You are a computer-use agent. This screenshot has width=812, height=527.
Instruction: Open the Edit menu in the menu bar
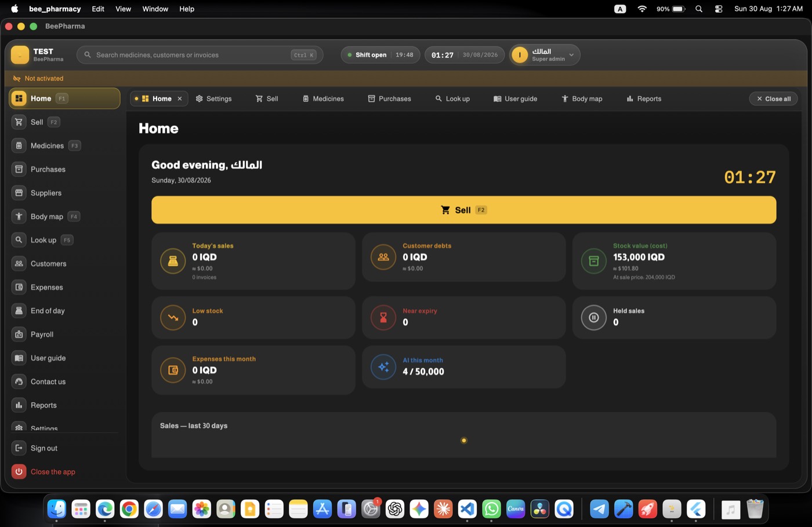pyautogui.click(x=98, y=9)
